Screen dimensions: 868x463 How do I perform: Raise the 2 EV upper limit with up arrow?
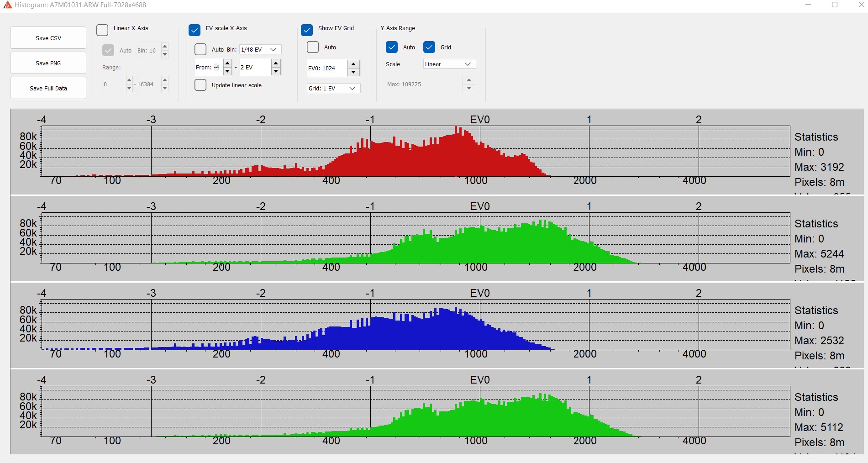[x=276, y=63]
